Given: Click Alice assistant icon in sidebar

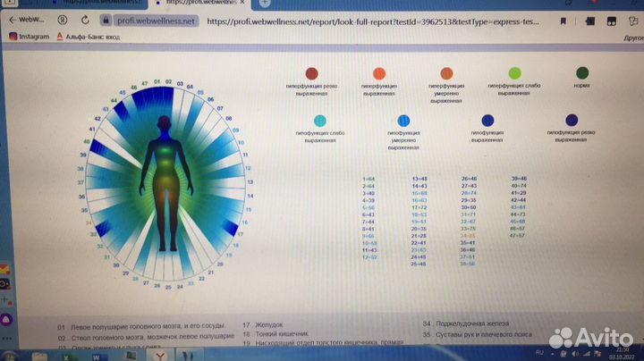Looking at the screenshot, I should click(x=4, y=319).
